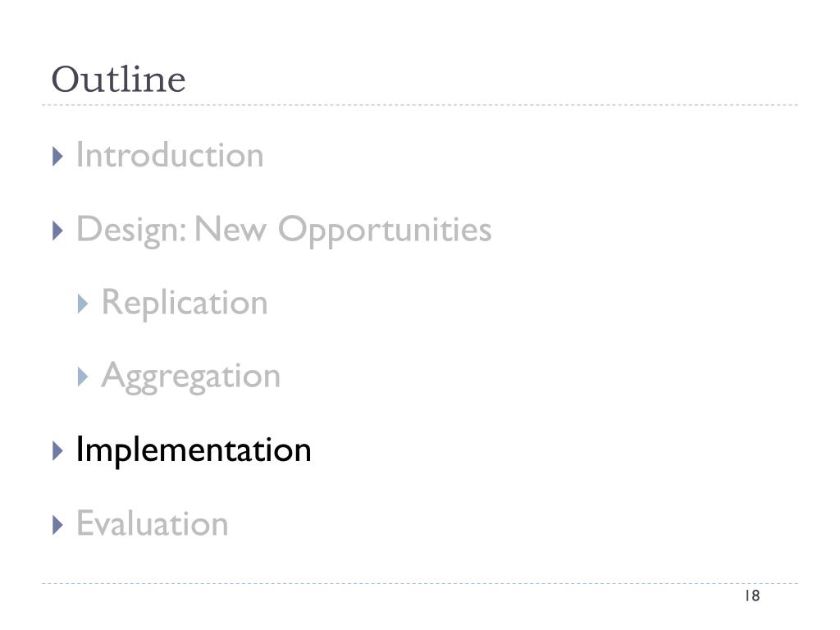Click the word Opportunities in the second bullet
This screenshot has width=840, height=630.
click(x=385, y=231)
